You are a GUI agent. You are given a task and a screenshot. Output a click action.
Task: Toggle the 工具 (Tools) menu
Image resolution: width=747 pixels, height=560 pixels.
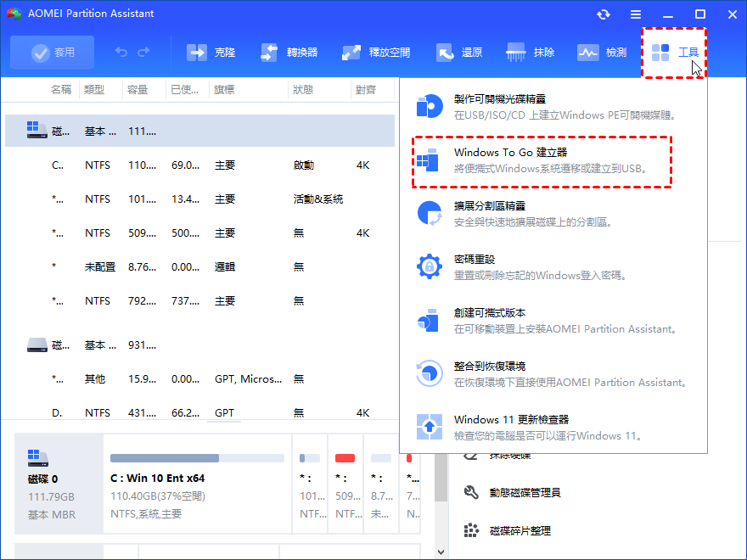674,53
